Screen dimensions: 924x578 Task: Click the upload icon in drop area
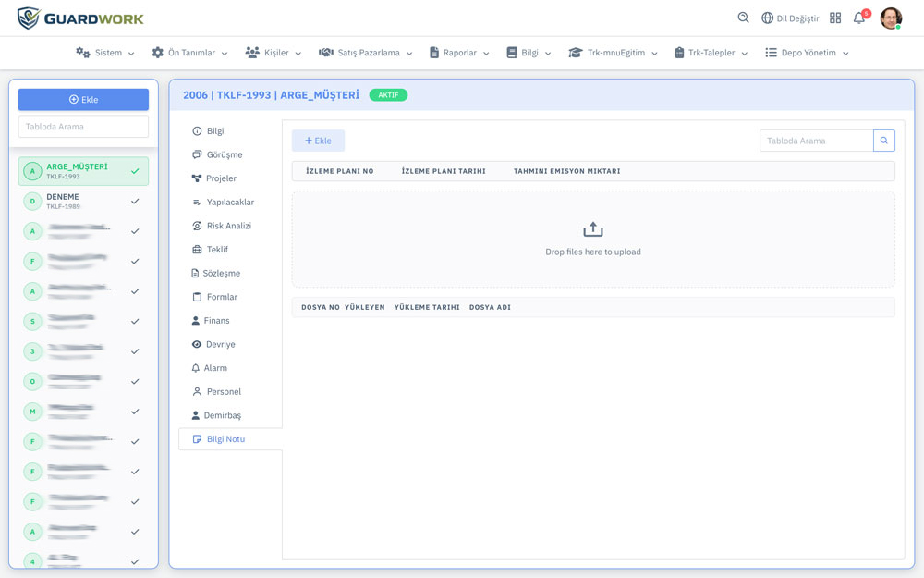[x=593, y=229]
